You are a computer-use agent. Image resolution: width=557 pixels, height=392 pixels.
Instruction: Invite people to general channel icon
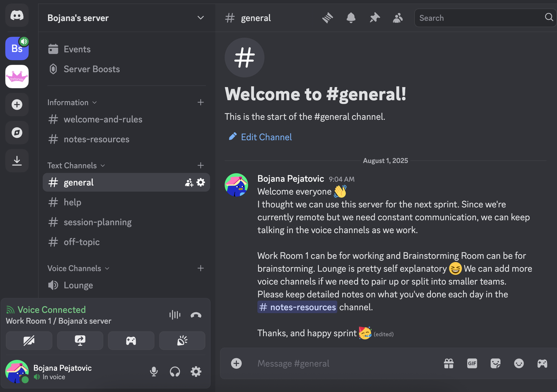pyautogui.click(x=189, y=182)
